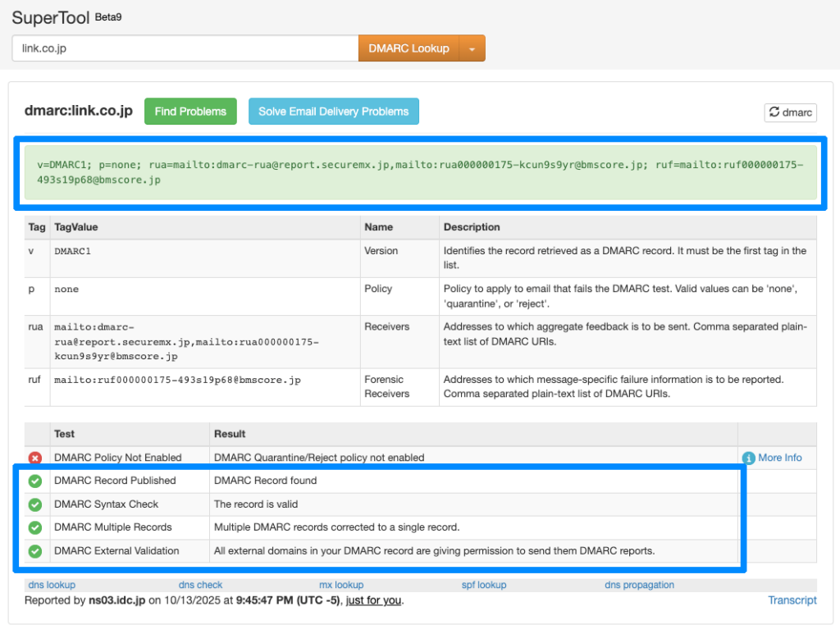This screenshot has height=634, width=840.
Task: Click the refresh dmarc button
Action: tap(790, 112)
